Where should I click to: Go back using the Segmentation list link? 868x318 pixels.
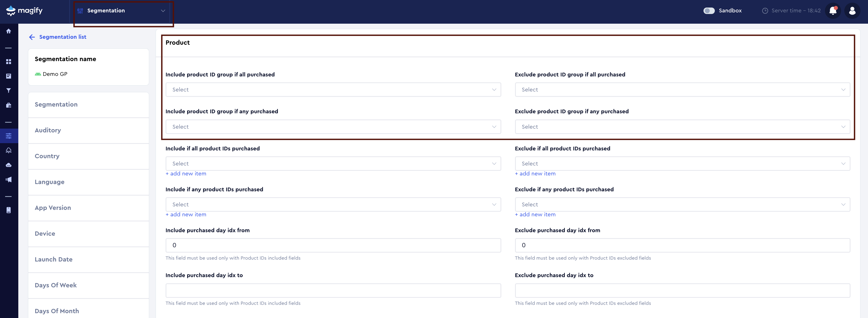click(63, 37)
